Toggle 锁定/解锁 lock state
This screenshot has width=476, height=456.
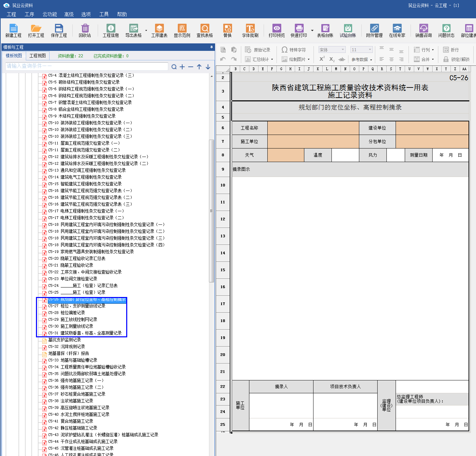456,59
